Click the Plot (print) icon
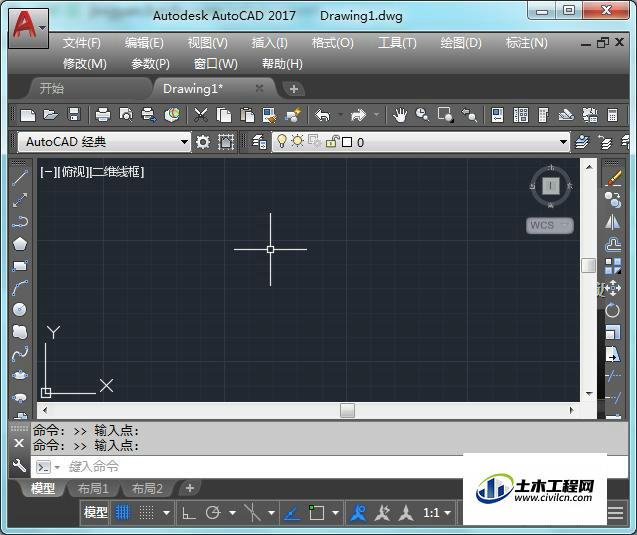 click(x=103, y=115)
